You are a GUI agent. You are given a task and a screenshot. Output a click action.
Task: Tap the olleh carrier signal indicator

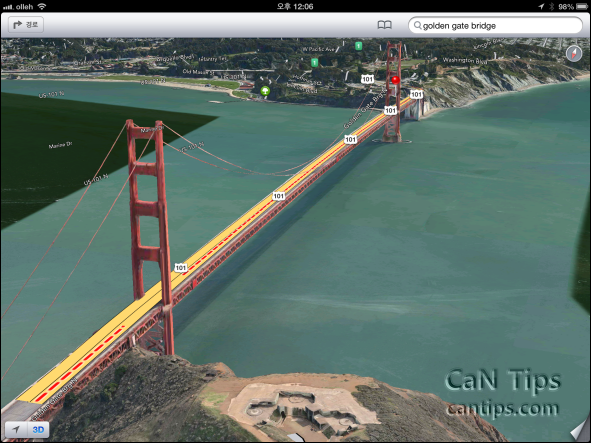18,6
